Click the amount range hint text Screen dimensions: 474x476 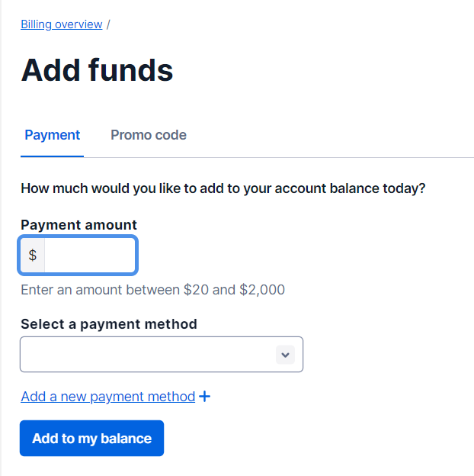(x=152, y=290)
